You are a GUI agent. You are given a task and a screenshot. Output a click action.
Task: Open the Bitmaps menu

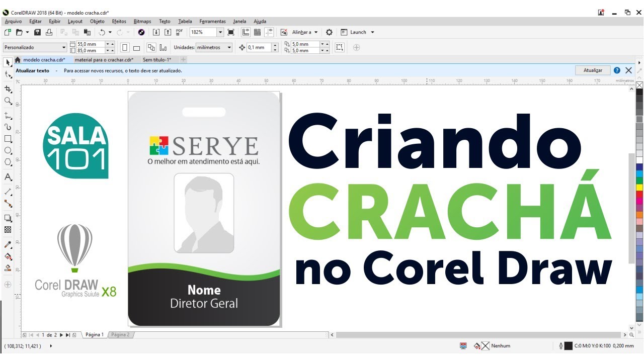142,22
